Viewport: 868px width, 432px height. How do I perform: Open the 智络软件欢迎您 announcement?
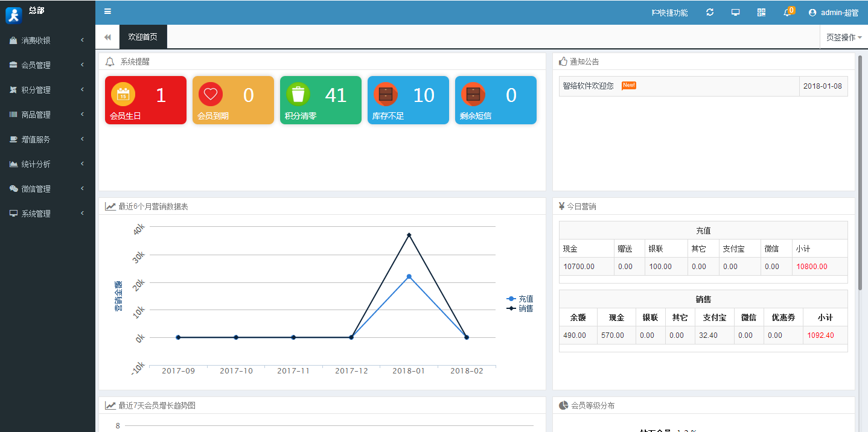tap(588, 86)
